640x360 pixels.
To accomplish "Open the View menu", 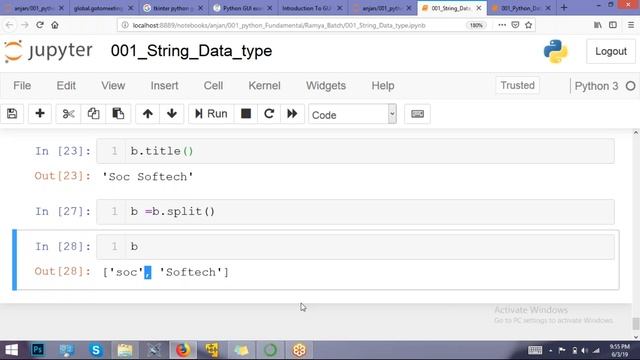I will tap(113, 86).
